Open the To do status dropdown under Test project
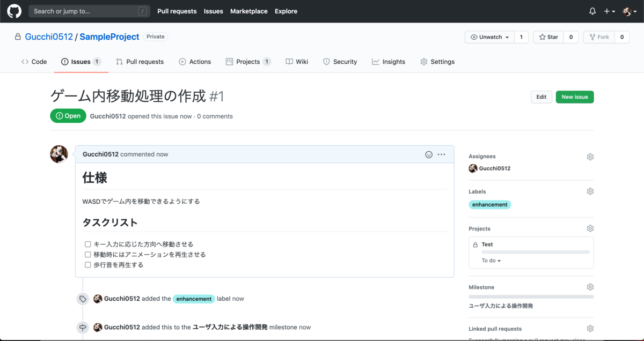The image size is (644, 341). (x=490, y=260)
